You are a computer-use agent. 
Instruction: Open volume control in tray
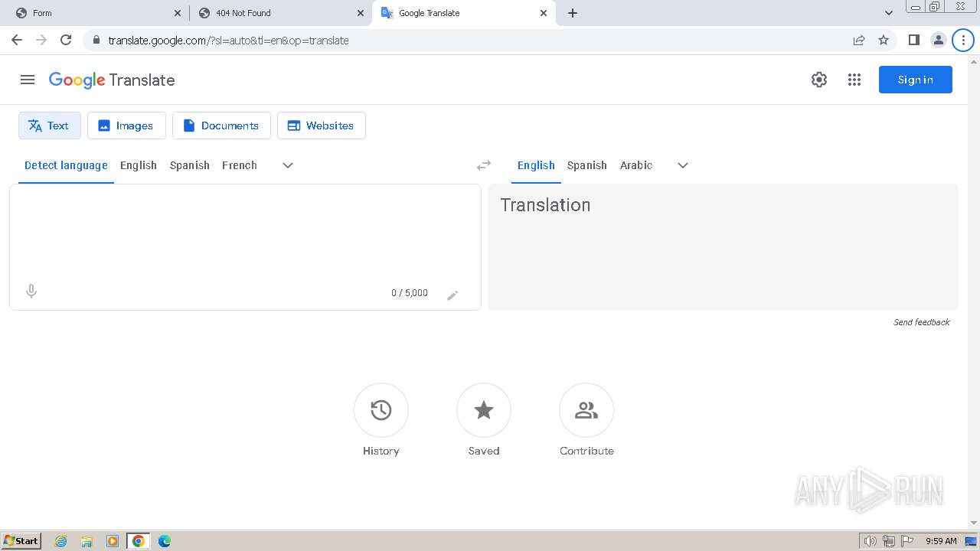[x=871, y=541]
